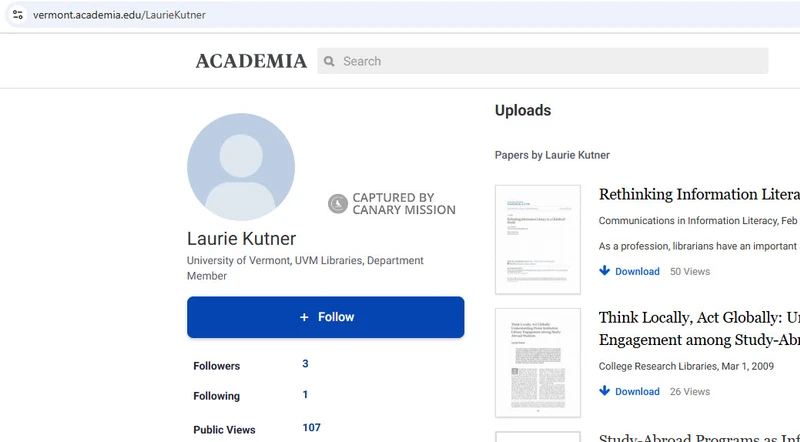Open the University of Vermont affiliation text
800x442 pixels.
click(305, 268)
